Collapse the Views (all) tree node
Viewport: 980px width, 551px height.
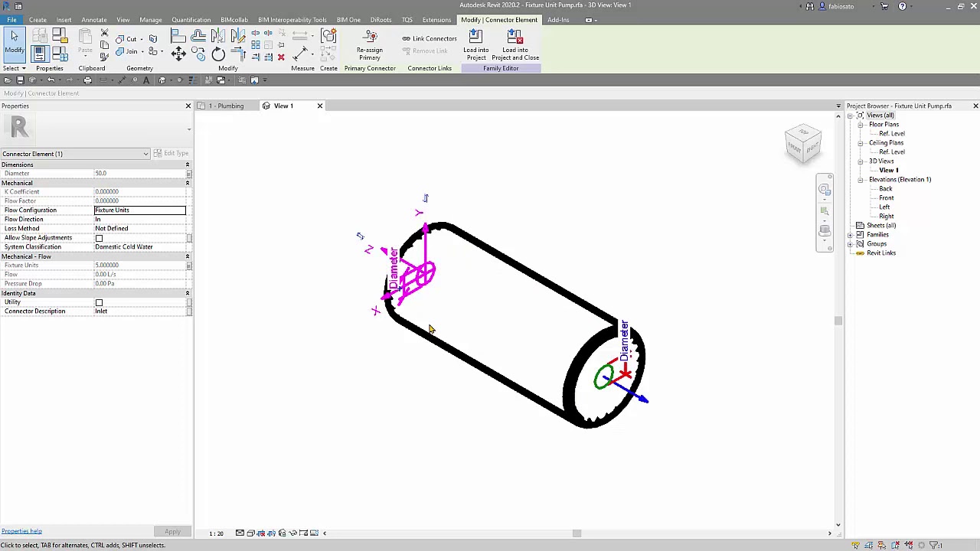point(851,116)
